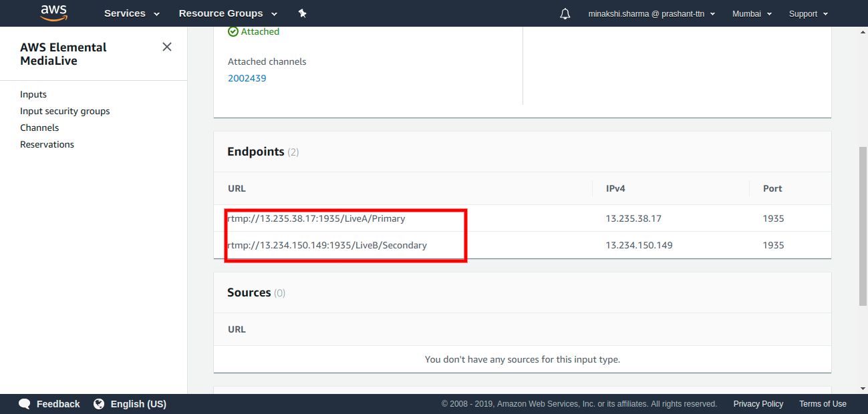Open Reservations in the sidebar
868x414 pixels.
tap(47, 145)
